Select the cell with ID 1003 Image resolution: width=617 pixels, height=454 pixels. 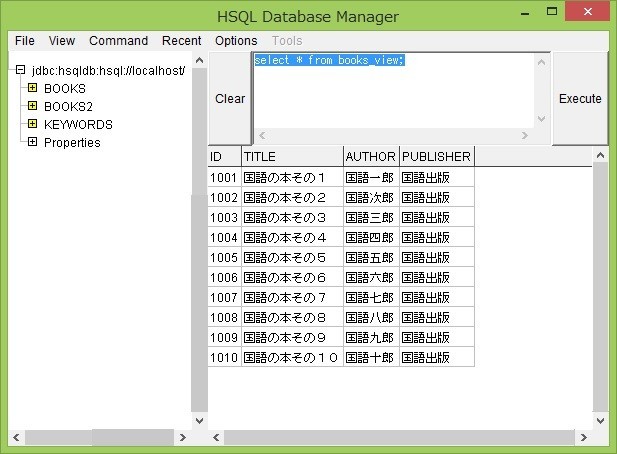click(x=224, y=218)
